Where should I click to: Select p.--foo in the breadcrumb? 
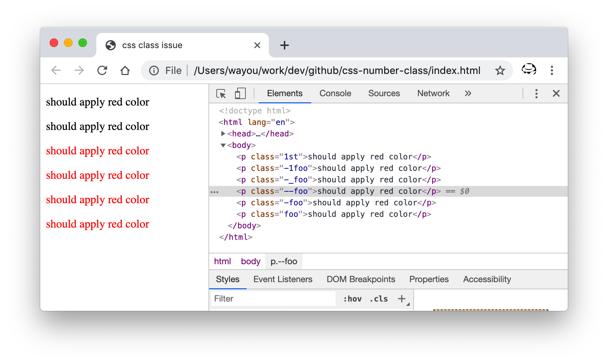[x=284, y=261]
